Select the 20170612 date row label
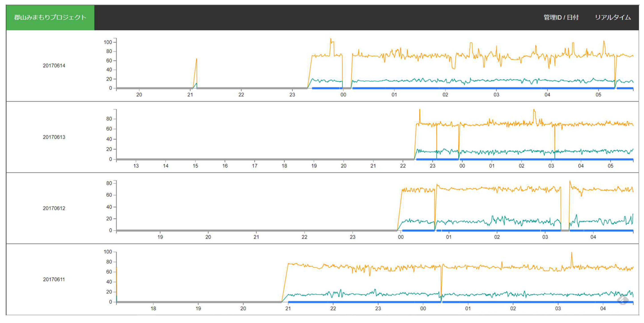Screen dimensions: 644x323 tap(54, 208)
